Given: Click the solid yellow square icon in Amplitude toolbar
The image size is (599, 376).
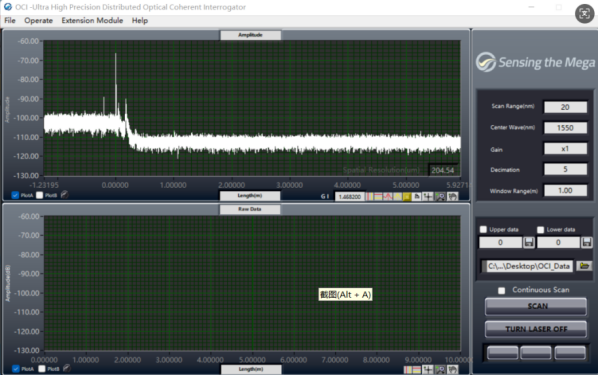Looking at the screenshot, I should [x=407, y=196].
